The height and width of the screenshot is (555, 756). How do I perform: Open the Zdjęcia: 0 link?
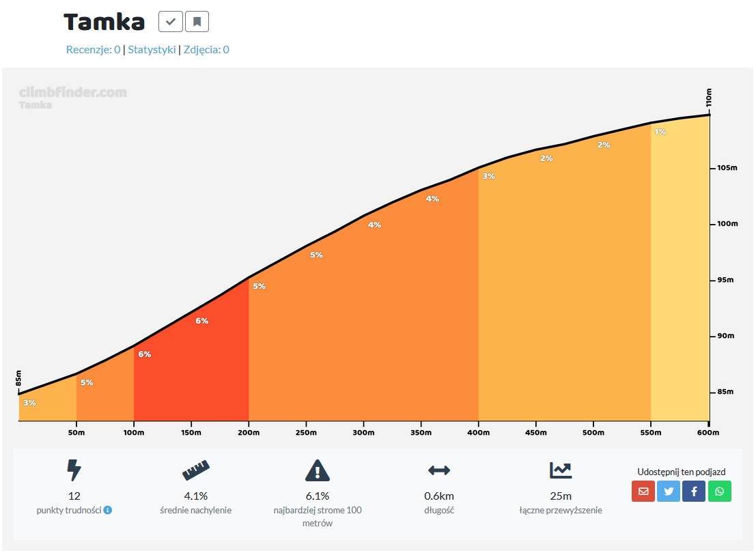point(206,50)
